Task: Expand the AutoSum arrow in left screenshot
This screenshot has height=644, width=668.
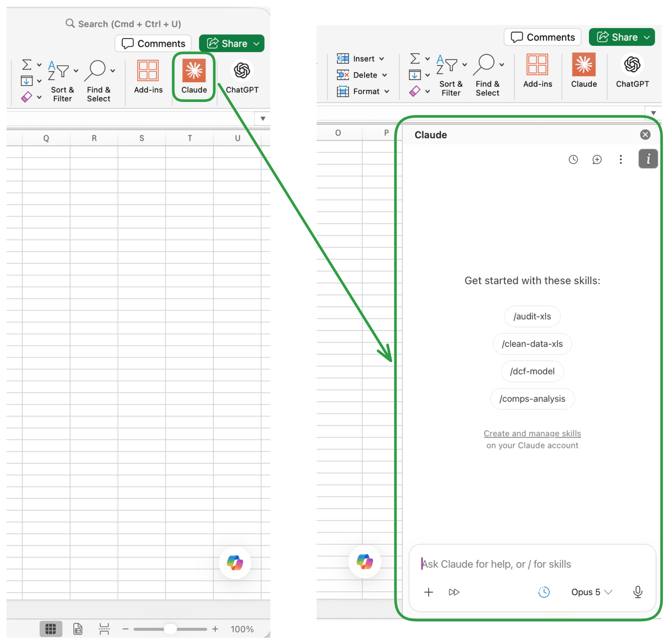Action: (x=39, y=65)
